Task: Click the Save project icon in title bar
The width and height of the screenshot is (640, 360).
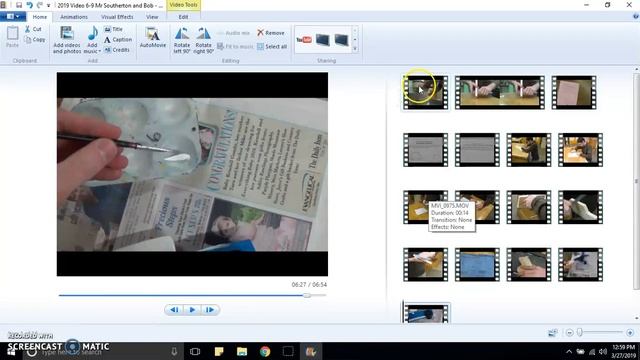Action: (x=19, y=5)
